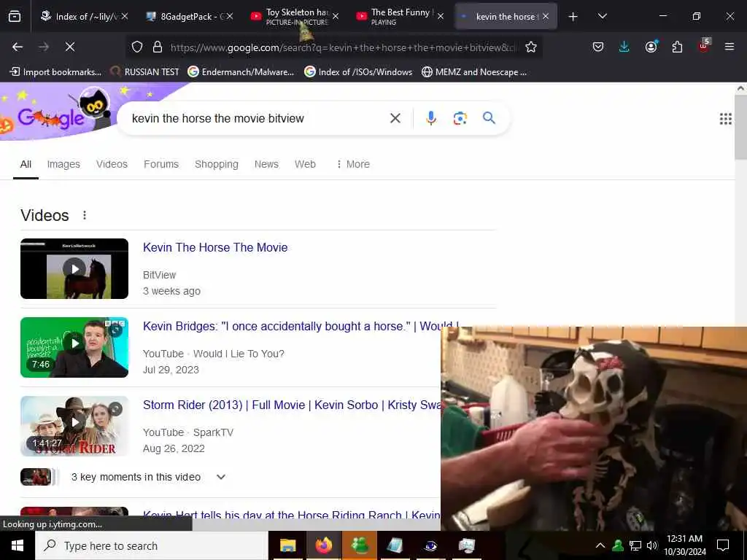This screenshot has height=560, width=747.
Task: Stop loading the current page
Action: point(69,47)
